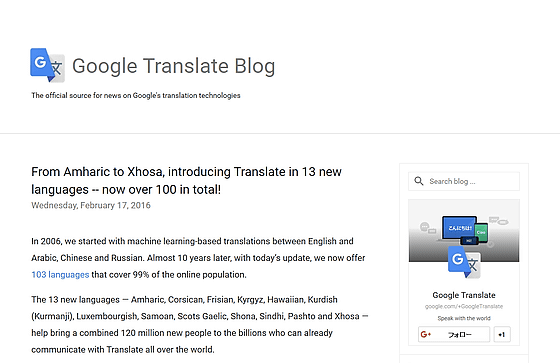Image resolution: width=560 pixels, height=363 pixels.
Task: Click the magnifying glass search icon
Action: tap(419, 181)
